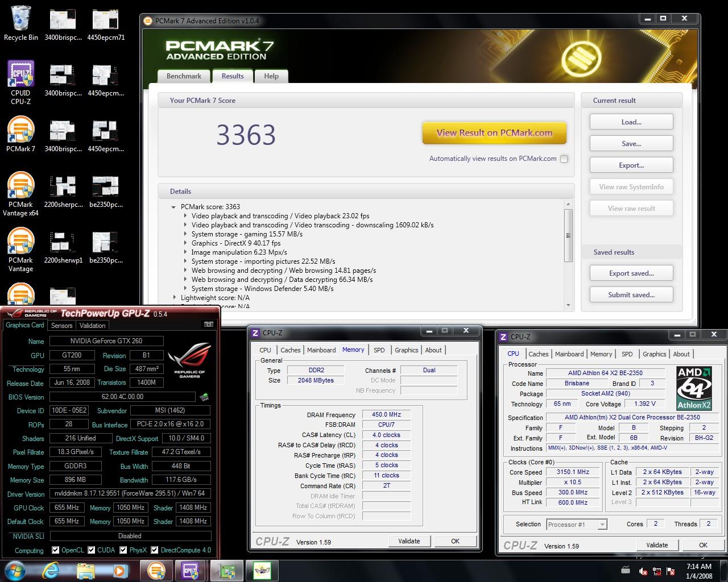Click the muted volume tray icon
The width and height of the screenshot is (728, 582).
click(643, 571)
